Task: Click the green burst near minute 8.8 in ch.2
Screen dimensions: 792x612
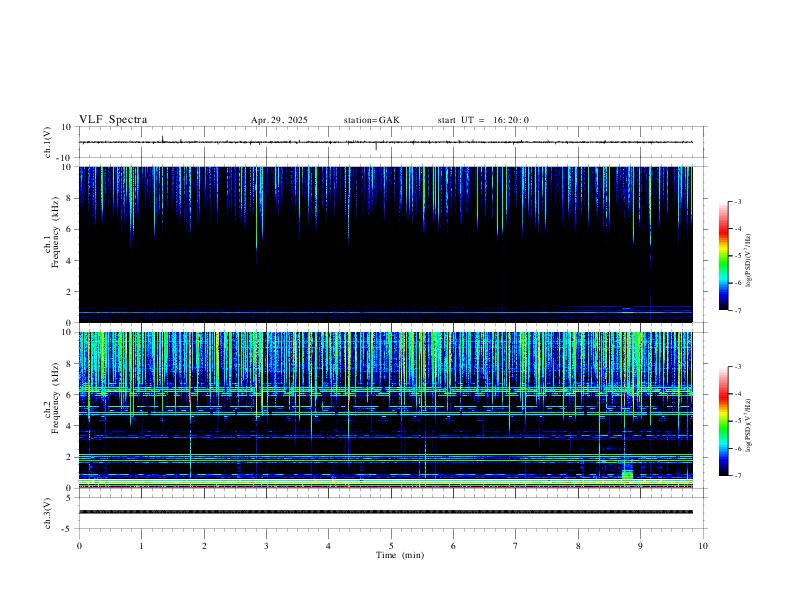Action: pyautogui.click(x=627, y=475)
